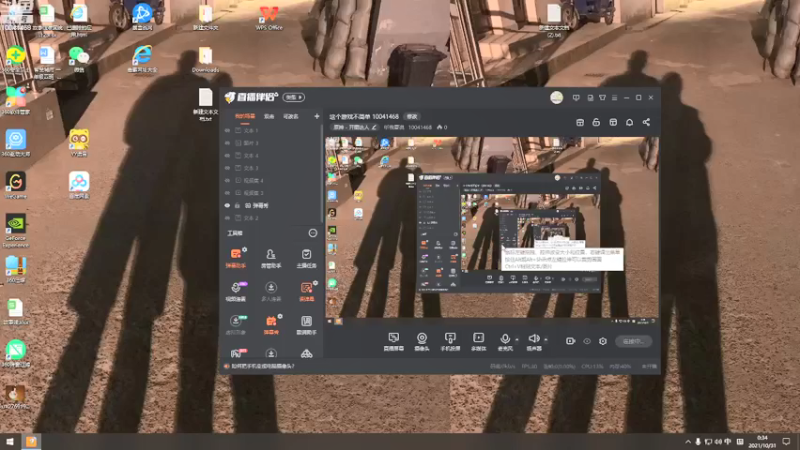The height and width of the screenshot is (450, 800).
Task: Add a screen capture source from the bottom bar
Action: pyautogui.click(x=393, y=341)
